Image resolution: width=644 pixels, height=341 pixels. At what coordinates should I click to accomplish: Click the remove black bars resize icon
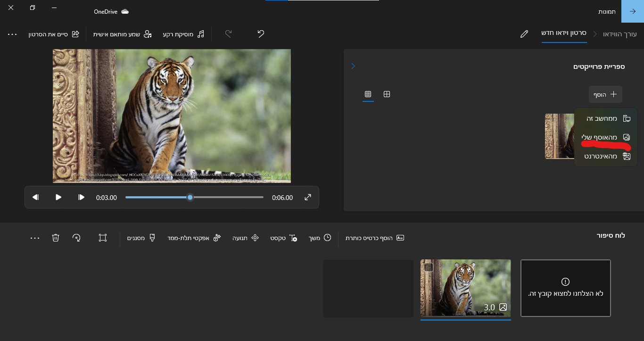click(x=103, y=238)
